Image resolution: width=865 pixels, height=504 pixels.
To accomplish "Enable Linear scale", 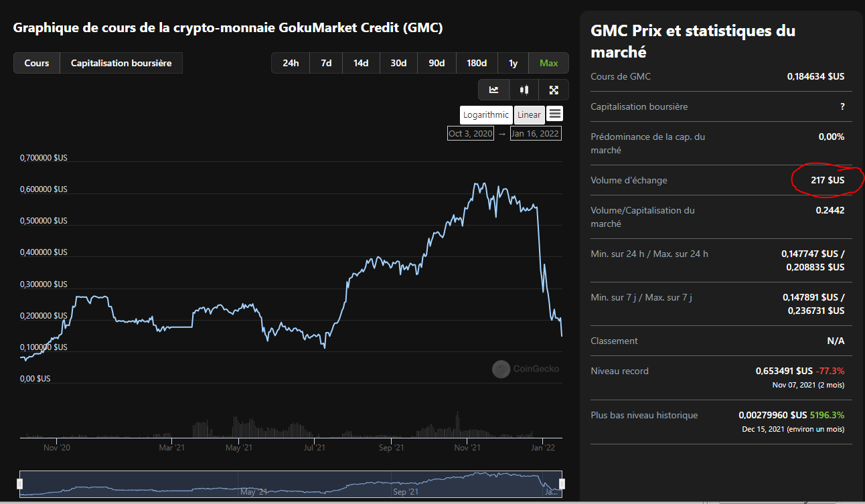I will click(x=529, y=114).
